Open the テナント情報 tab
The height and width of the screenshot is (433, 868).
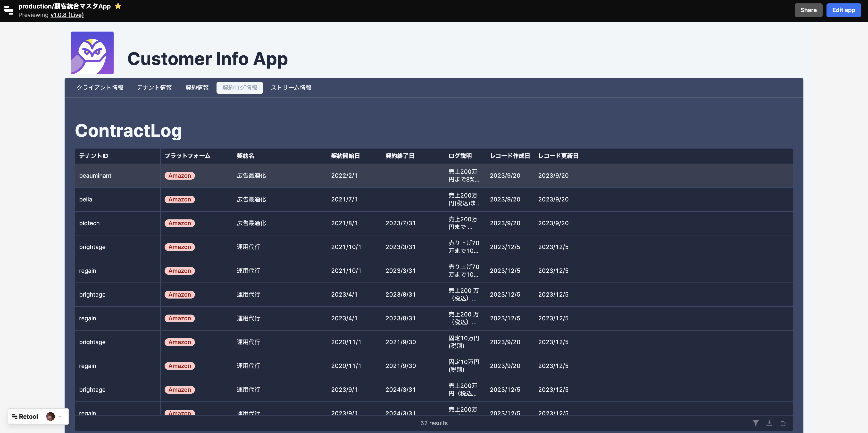154,88
